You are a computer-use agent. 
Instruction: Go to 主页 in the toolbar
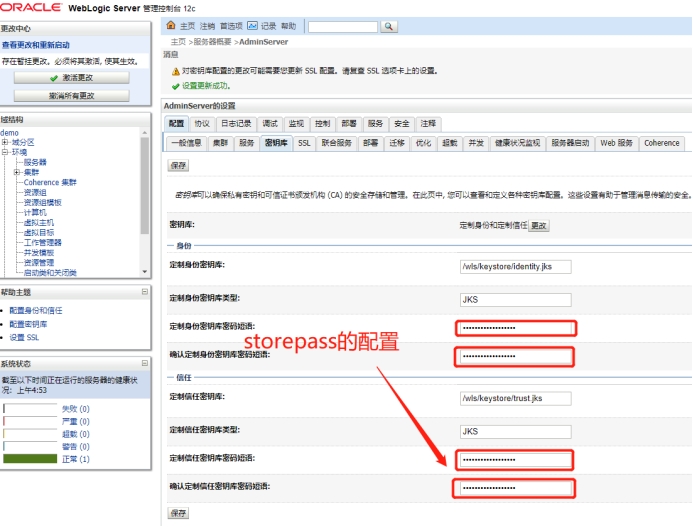pyautogui.click(x=187, y=26)
